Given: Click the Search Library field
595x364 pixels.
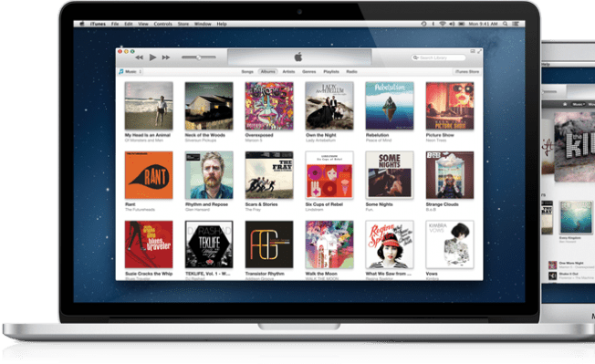Looking at the screenshot, I should (438, 57).
